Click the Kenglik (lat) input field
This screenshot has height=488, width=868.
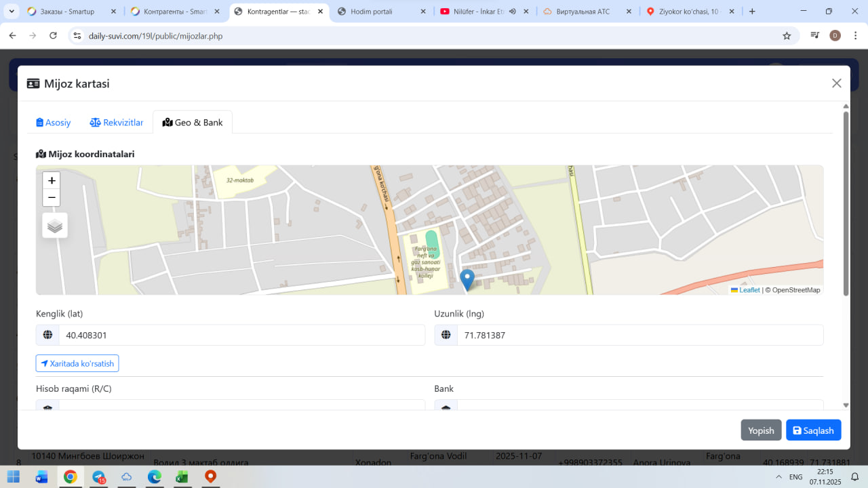pyautogui.click(x=242, y=335)
